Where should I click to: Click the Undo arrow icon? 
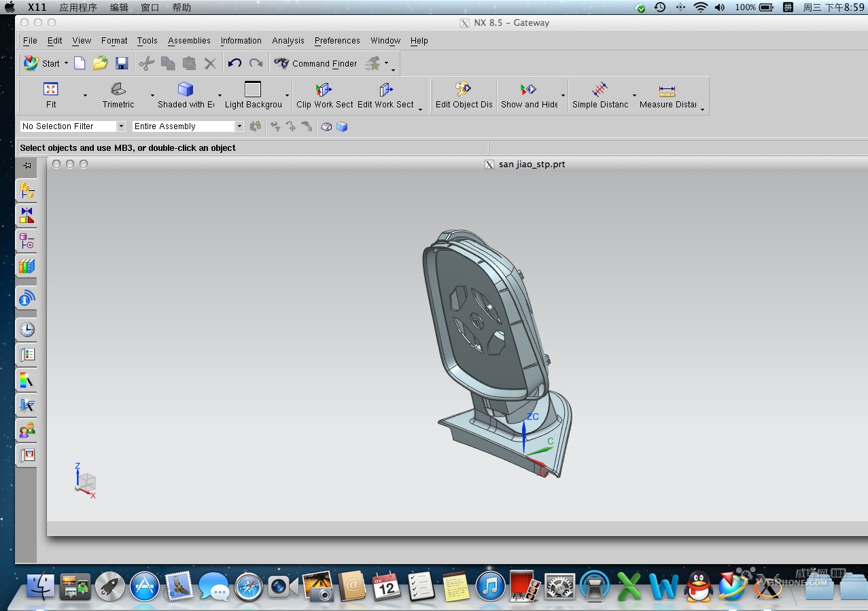tap(235, 63)
